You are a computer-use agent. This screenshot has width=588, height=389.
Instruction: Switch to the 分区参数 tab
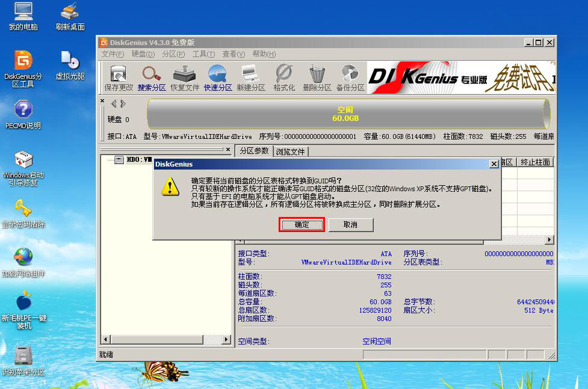click(254, 151)
